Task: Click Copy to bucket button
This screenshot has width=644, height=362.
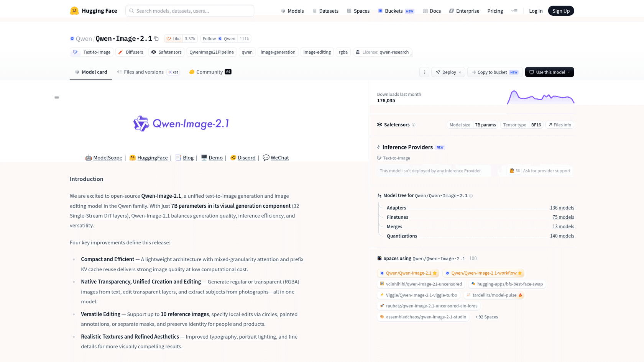Action: [495, 72]
